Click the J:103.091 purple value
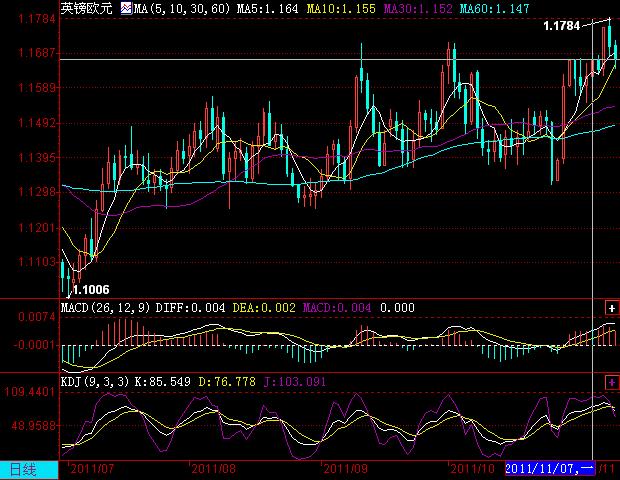Viewport: 620px width, 480px height. pyautogui.click(x=295, y=382)
